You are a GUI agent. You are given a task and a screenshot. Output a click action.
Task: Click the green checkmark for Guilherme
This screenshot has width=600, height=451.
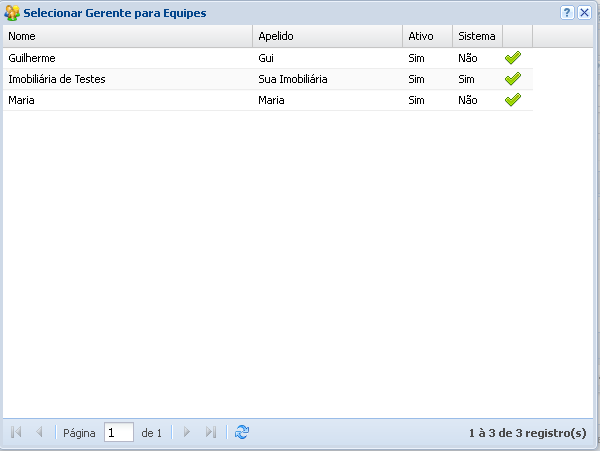(513, 58)
